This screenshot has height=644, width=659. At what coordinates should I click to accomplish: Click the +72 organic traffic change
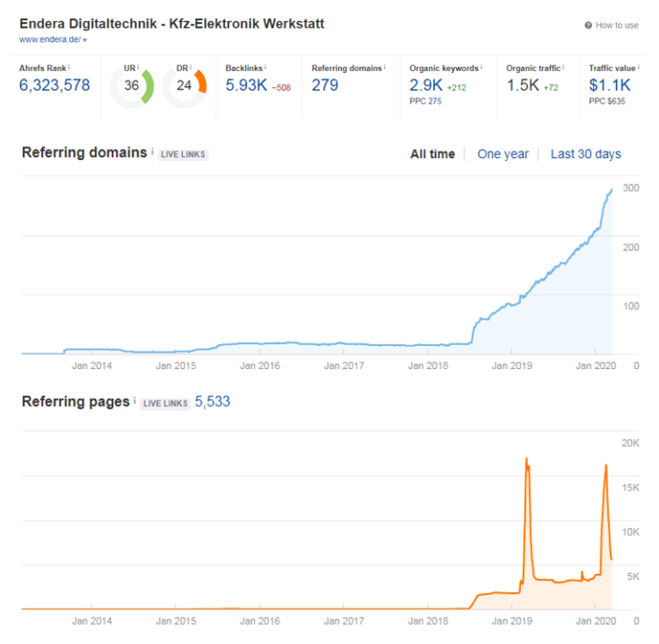point(551,88)
